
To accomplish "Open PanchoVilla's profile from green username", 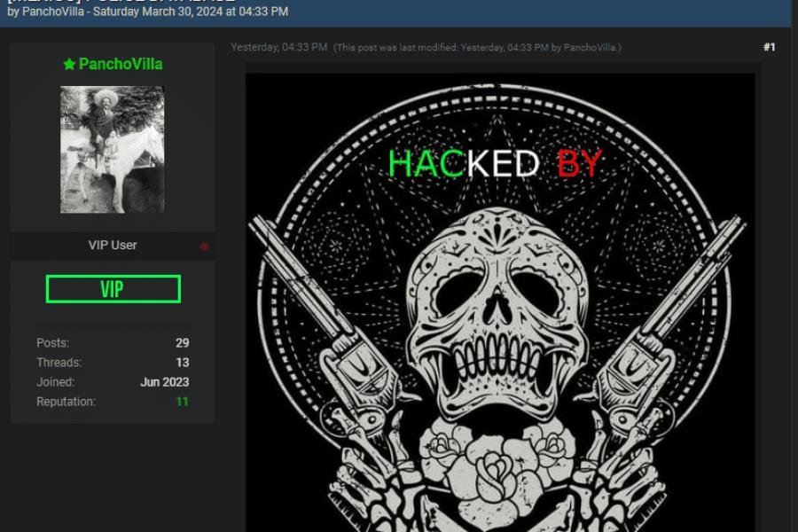I will (121, 64).
